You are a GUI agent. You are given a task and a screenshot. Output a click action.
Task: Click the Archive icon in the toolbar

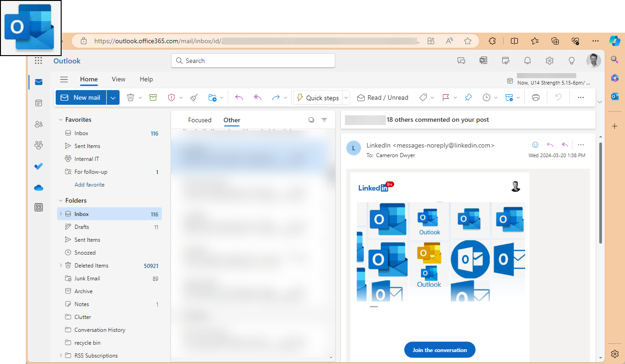tap(153, 97)
